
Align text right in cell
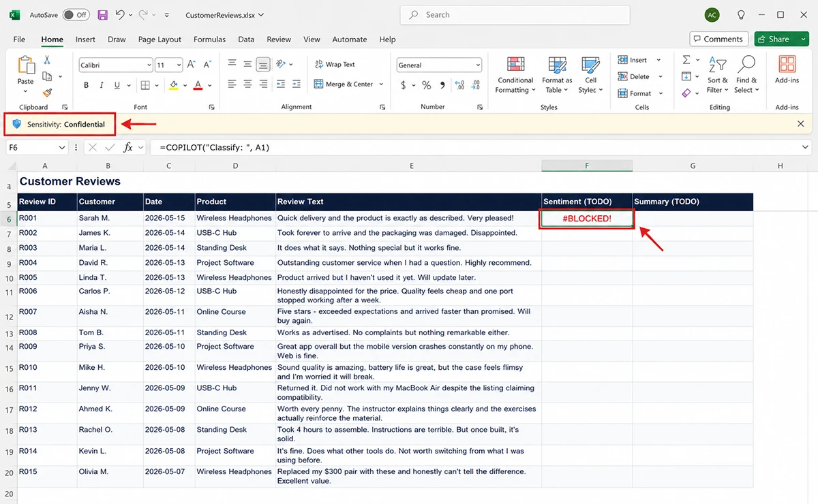tap(262, 84)
